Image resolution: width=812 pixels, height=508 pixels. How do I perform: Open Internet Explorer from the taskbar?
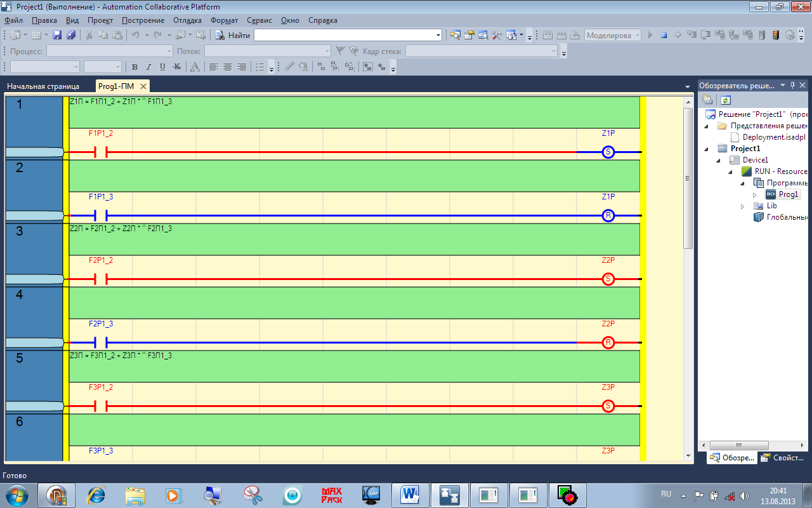coord(96,495)
